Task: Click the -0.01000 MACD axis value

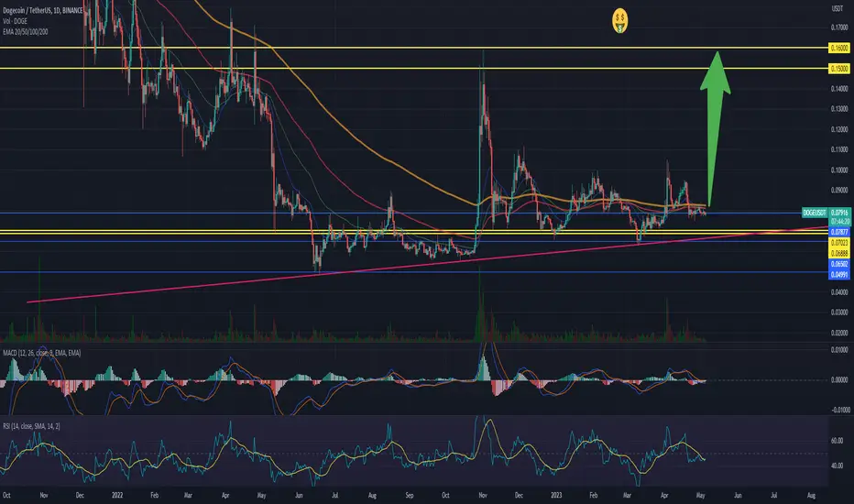Action: coord(838,410)
